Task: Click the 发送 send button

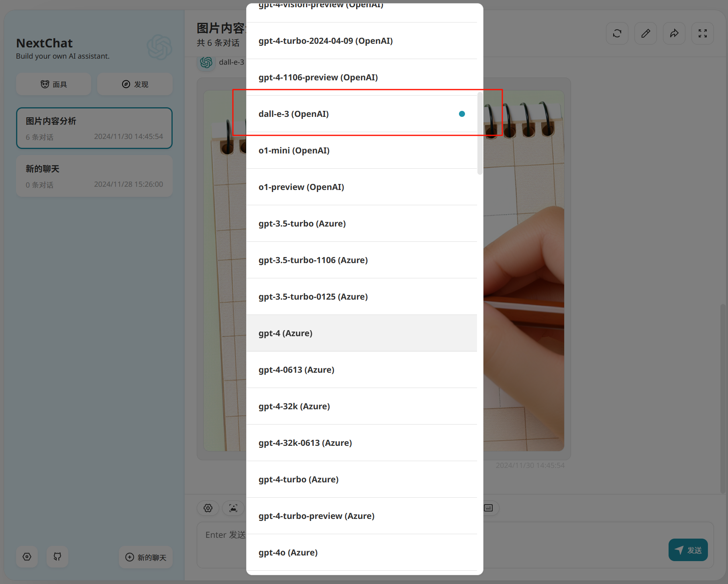Action: coord(688,550)
